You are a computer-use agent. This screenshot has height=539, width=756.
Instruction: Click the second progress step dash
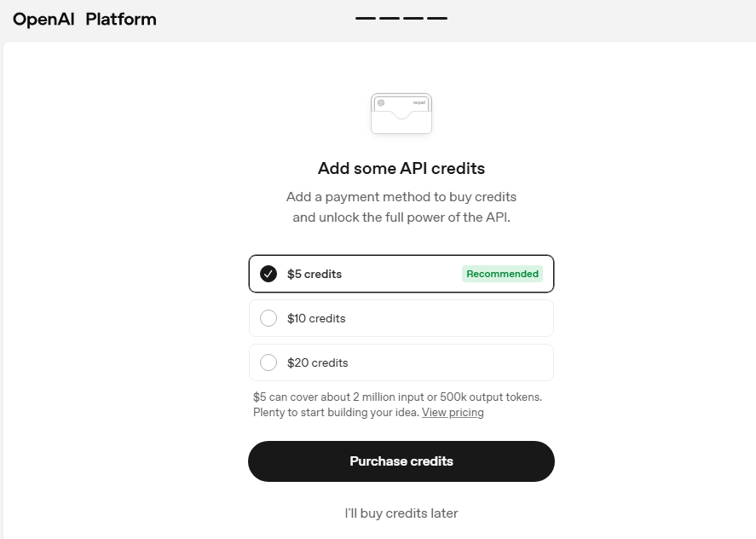click(390, 18)
